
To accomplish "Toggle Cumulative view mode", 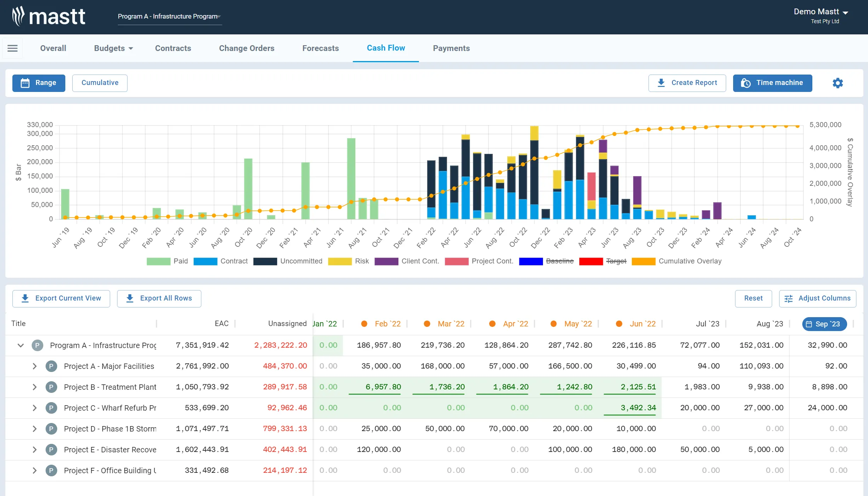I will click(100, 83).
